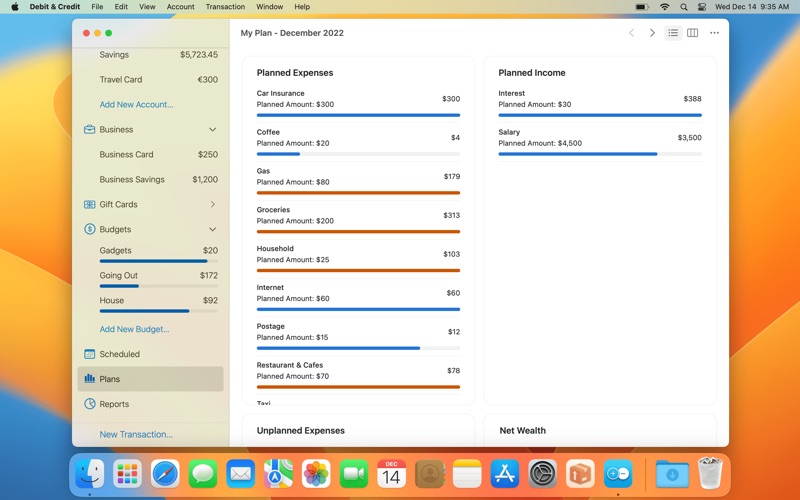
Task: Click the Business briefcase icon
Action: 89,129
